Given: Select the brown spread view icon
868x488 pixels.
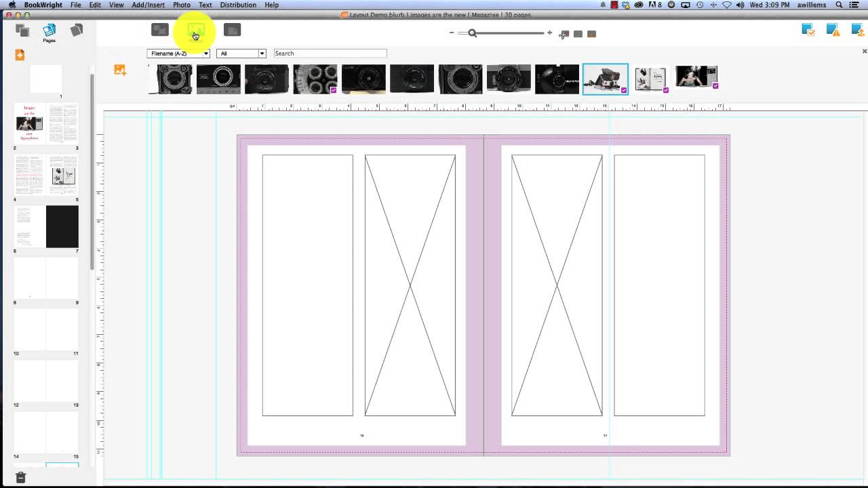Looking at the screenshot, I should (591, 34).
